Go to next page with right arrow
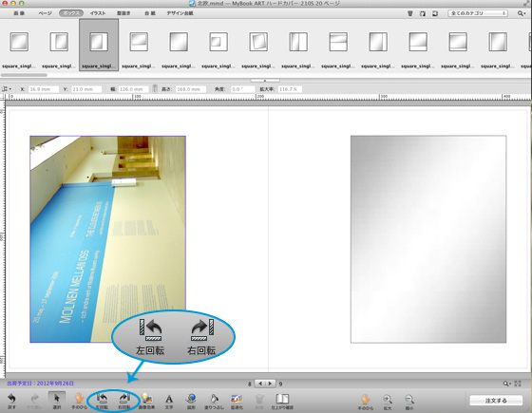The width and height of the screenshot is (532, 413). point(270,384)
